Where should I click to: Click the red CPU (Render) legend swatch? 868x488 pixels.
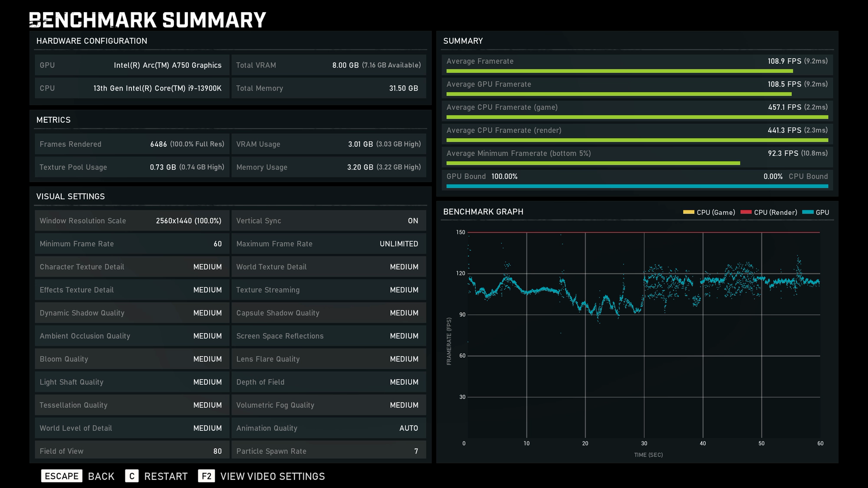coord(746,212)
